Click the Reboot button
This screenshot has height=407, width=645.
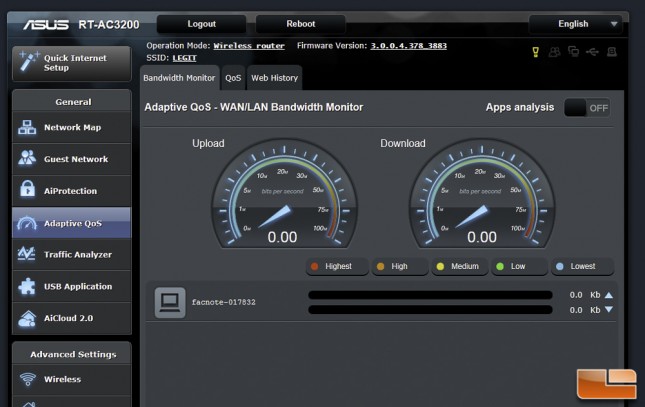coord(301,24)
